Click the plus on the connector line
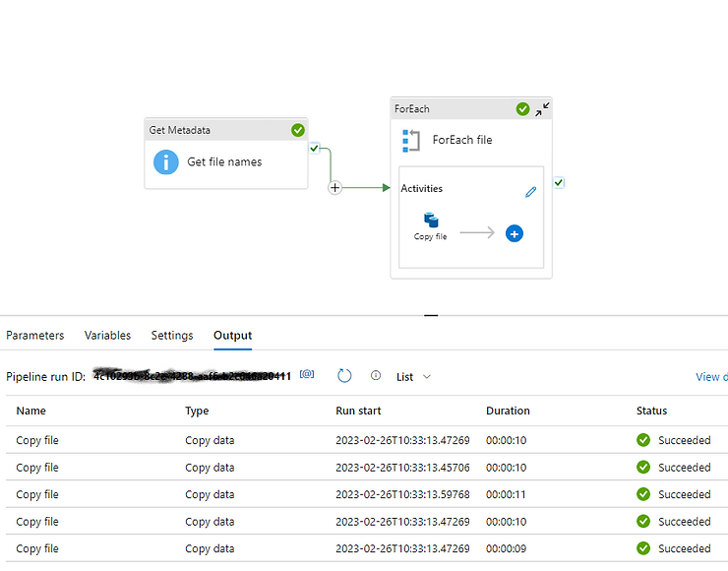The height and width of the screenshot is (571, 728). 334,187
